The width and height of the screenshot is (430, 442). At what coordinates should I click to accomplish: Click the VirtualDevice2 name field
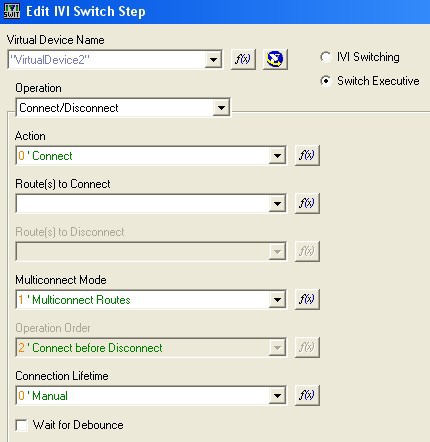(x=107, y=60)
